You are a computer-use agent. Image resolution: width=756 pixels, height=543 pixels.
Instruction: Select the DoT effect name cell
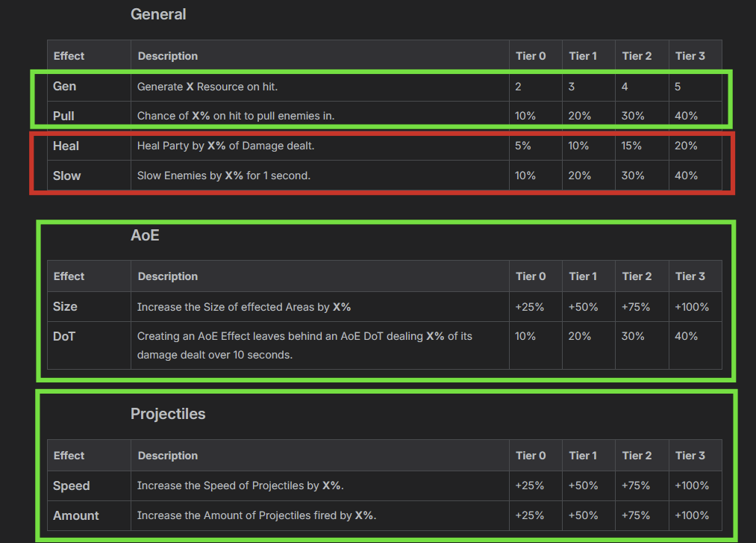[64, 337]
